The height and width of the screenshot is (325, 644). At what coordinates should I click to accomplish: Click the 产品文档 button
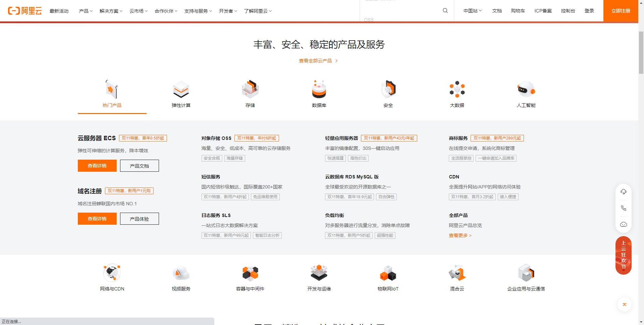[140, 166]
